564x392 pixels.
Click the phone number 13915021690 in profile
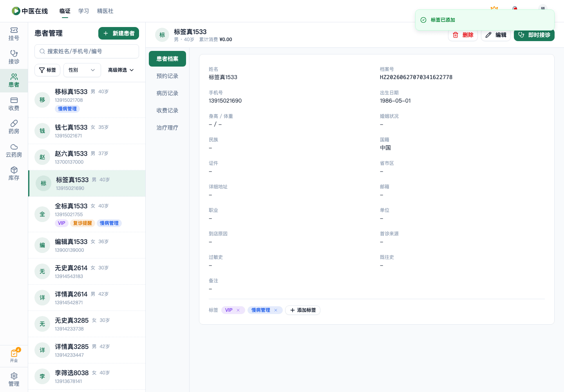(225, 101)
